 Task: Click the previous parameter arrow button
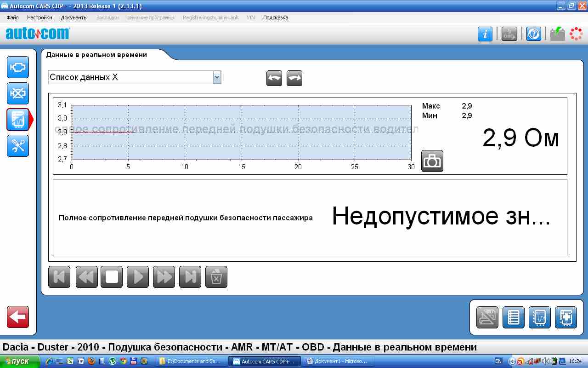tap(274, 78)
